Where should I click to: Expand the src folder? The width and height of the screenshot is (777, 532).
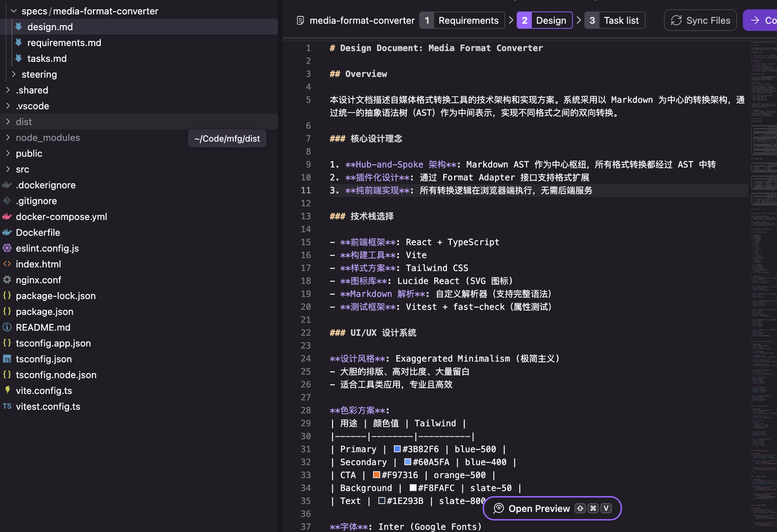[x=8, y=169]
